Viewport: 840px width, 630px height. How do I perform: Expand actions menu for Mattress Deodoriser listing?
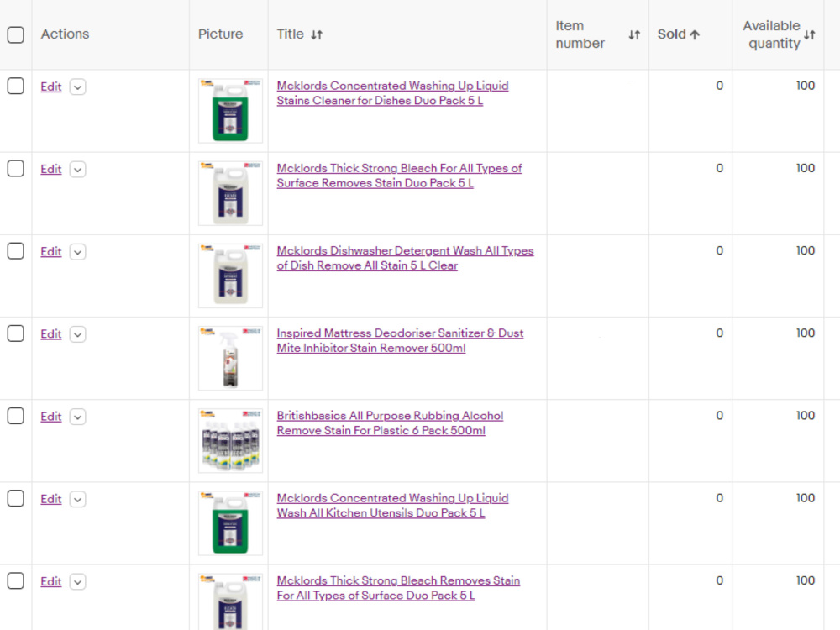pos(77,334)
